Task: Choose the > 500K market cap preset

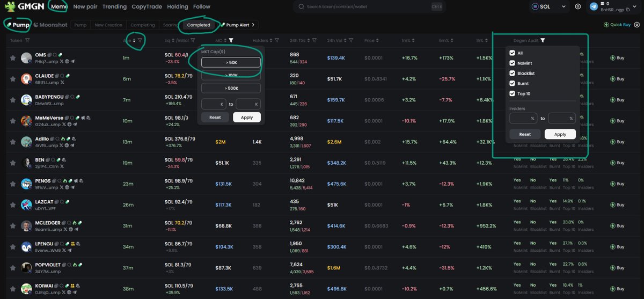Action: pyautogui.click(x=231, y=88)
